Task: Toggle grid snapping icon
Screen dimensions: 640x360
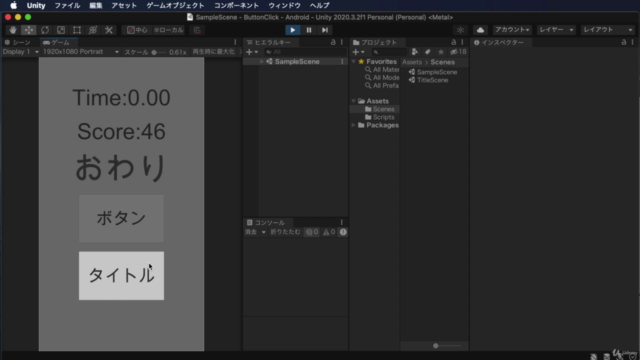Action: click(197, 30)
